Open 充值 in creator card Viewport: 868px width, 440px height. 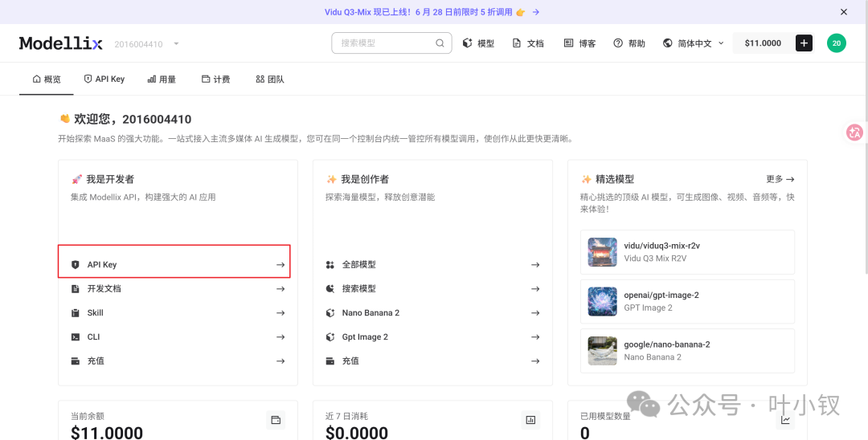433,361
